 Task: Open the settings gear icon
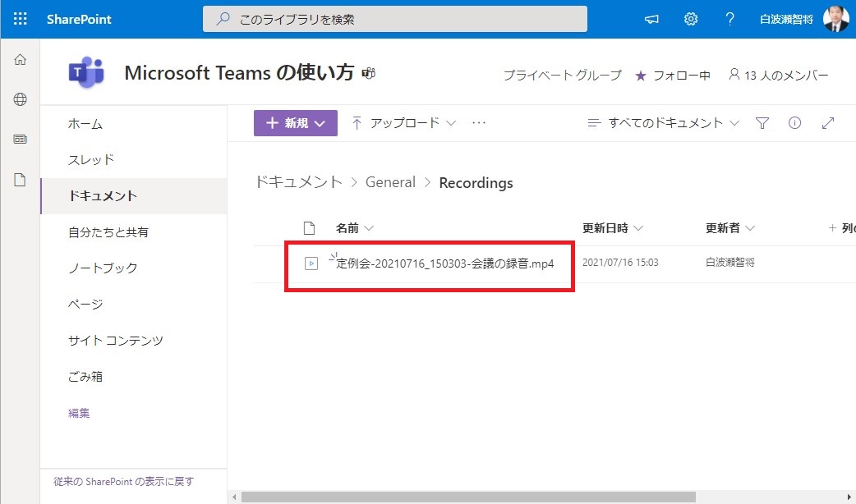pyautogui.click(x=691, y=19)
